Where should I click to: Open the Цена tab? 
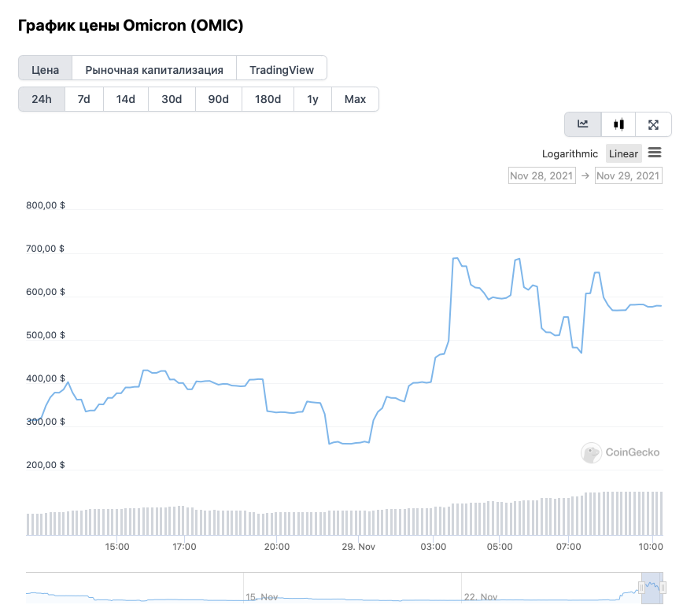(46, 69)
